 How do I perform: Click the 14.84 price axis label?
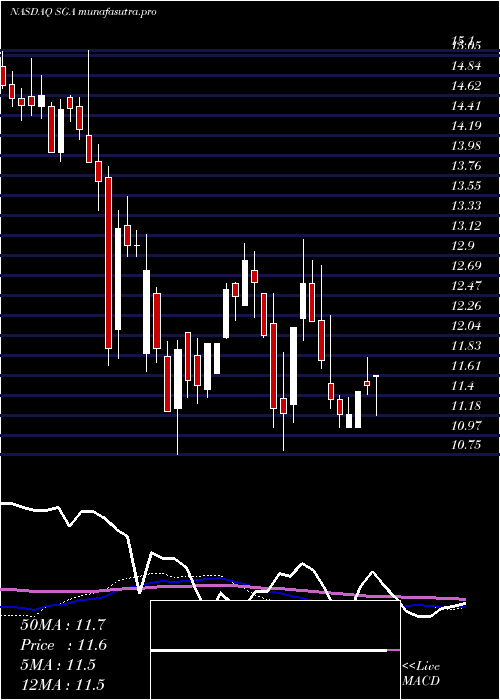(x=466, y=67)
